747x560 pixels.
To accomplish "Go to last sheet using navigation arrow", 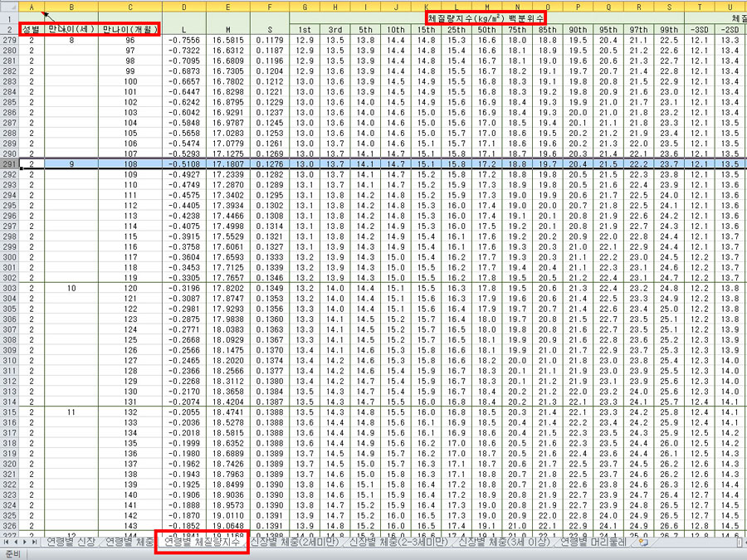I will (x=34, y=542).
